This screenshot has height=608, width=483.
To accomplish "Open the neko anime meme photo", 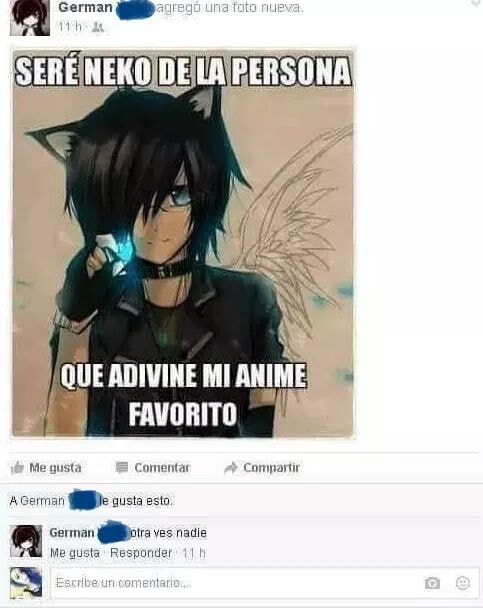I will pyautogui.click(x=183, y=243).
